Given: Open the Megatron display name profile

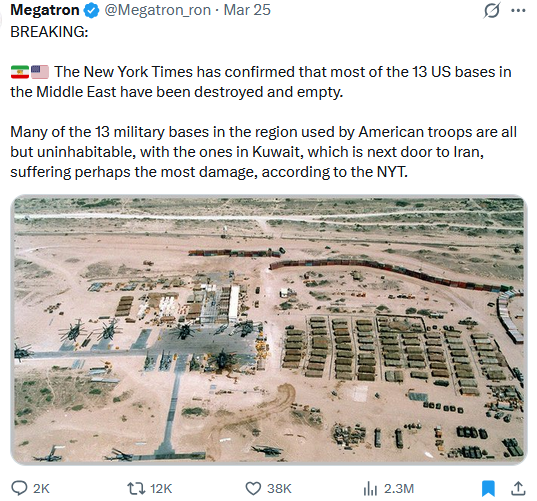Looking at the screenshot, I should point(45,10).
